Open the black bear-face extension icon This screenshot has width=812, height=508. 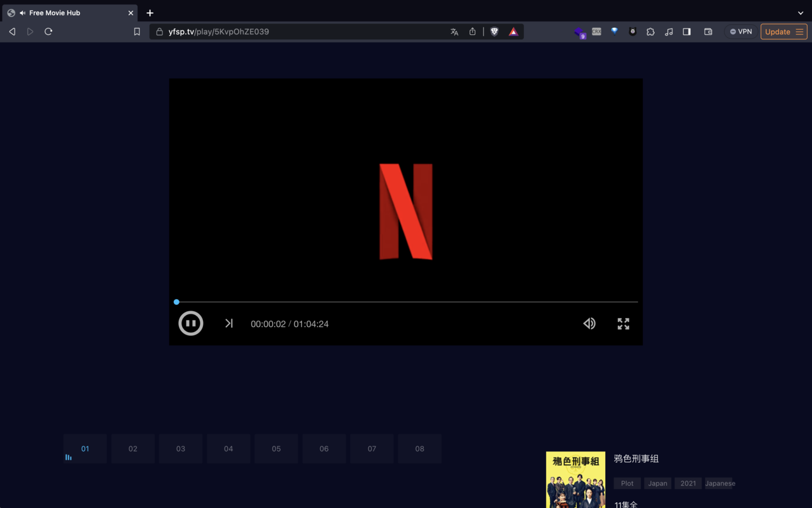632,31
